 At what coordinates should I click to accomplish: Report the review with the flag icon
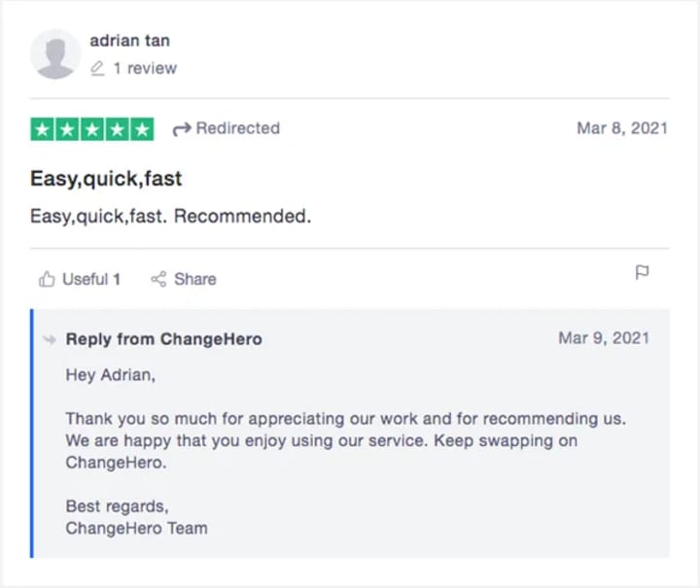[642, 273]
